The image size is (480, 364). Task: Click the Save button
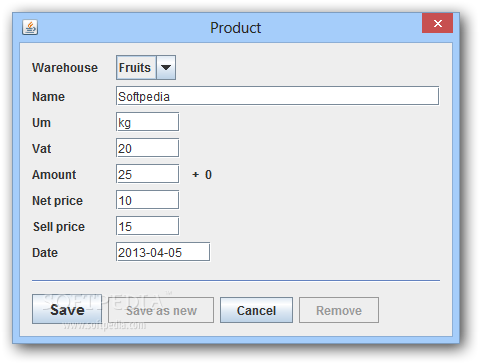pyautogui.click(x=67, y=309)
